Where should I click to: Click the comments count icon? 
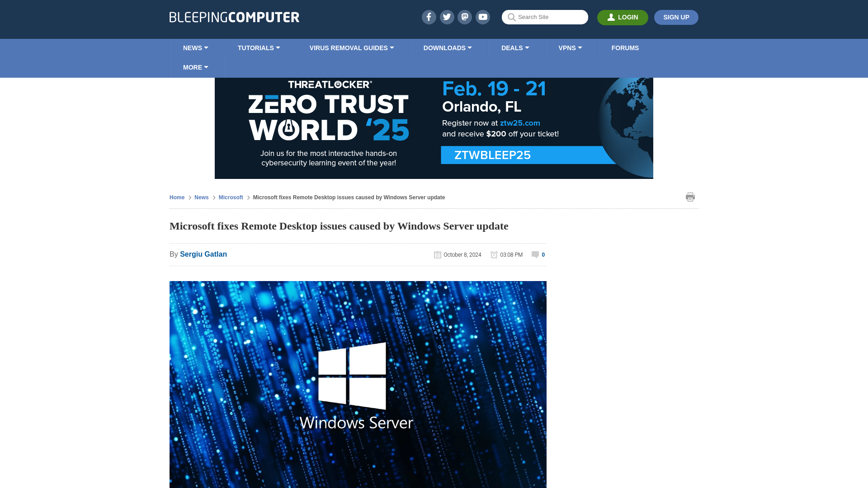pyautogui.click(x=534, y=254)
